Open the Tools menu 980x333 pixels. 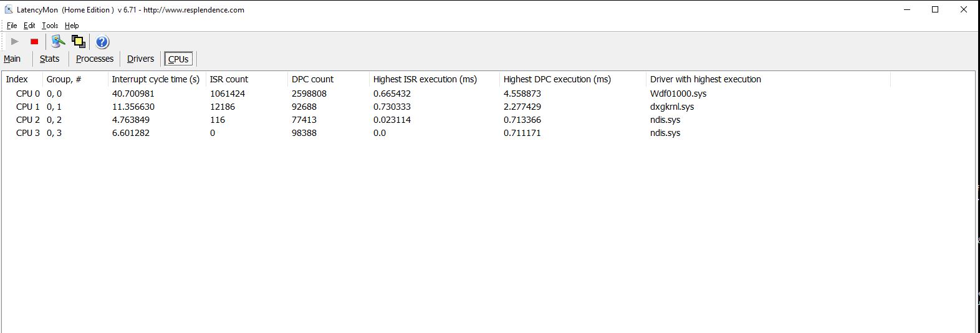tap(50, 26)
